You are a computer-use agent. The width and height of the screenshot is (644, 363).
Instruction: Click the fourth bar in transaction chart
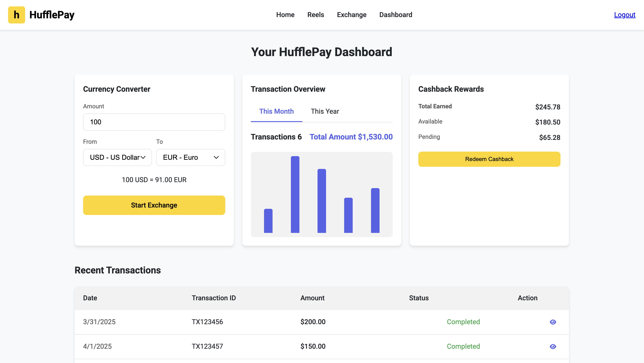click(x=348, y=215)
